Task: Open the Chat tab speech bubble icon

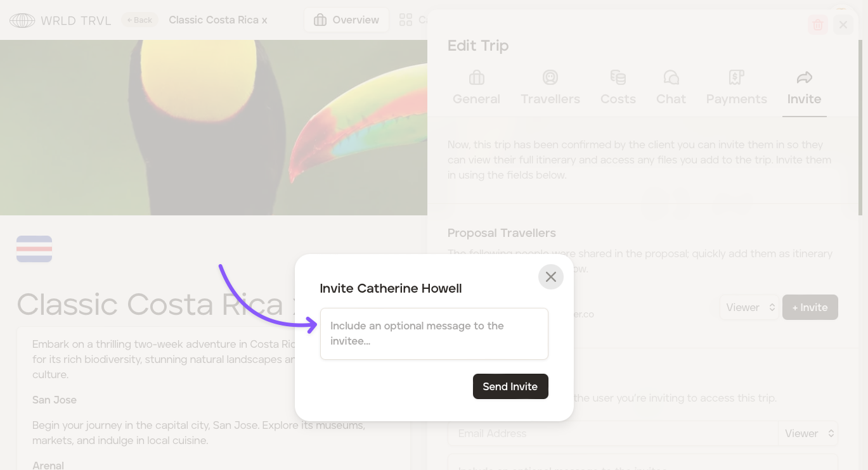Action: pyautogui.click(x=671, y=78)
